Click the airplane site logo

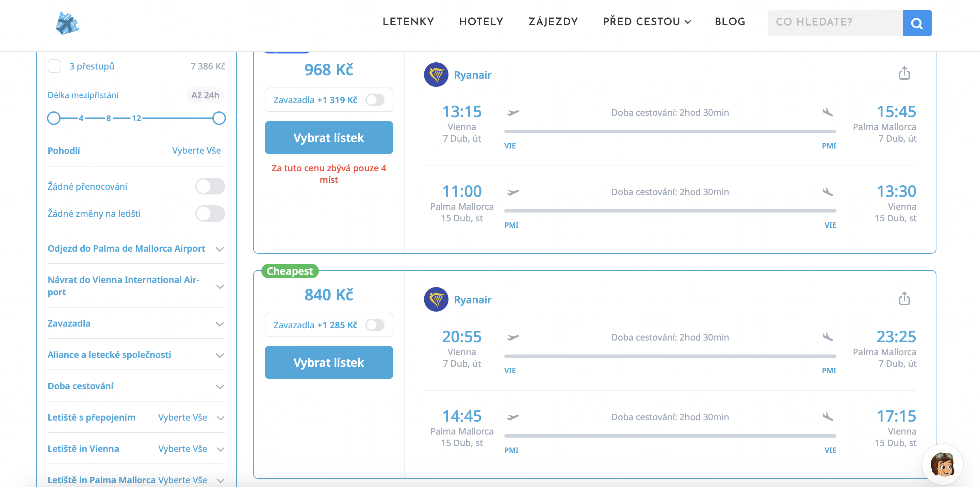click(x=67, y=23)
